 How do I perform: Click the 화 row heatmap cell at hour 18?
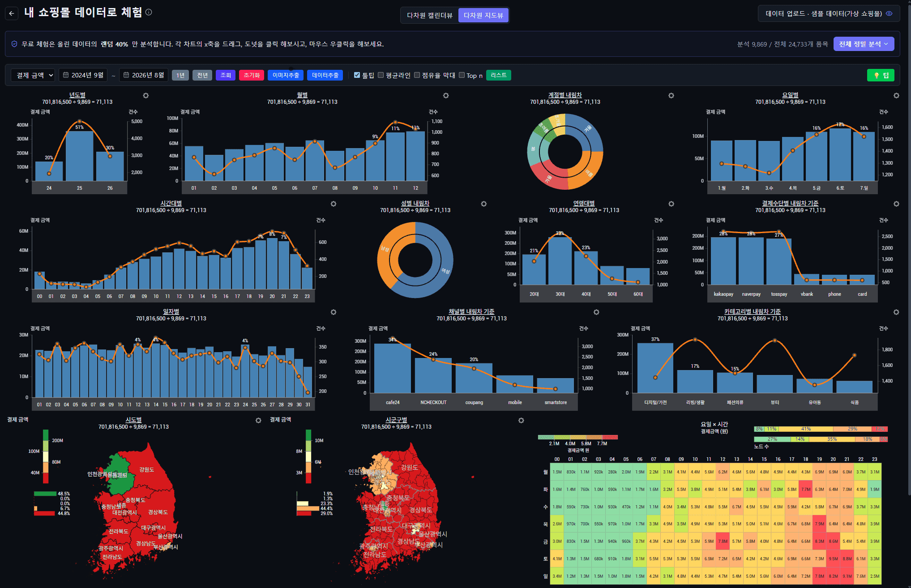tap(806, 490)
